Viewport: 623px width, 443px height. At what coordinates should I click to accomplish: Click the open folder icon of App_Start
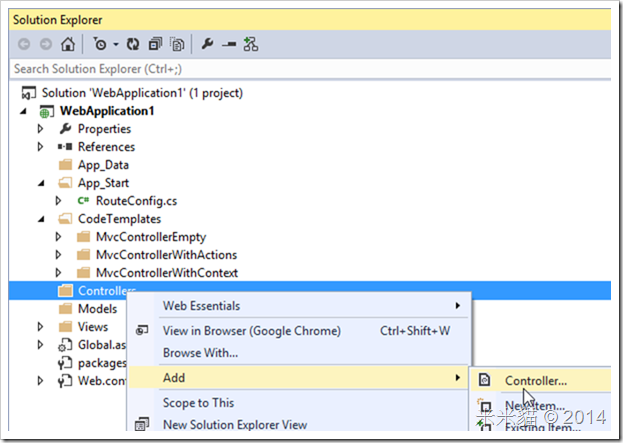point(65,183)
